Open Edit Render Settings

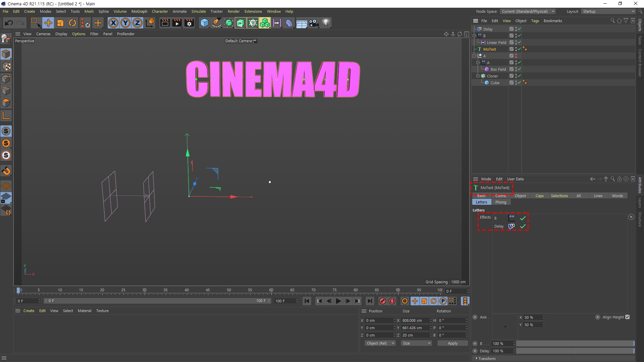(189, 23)
